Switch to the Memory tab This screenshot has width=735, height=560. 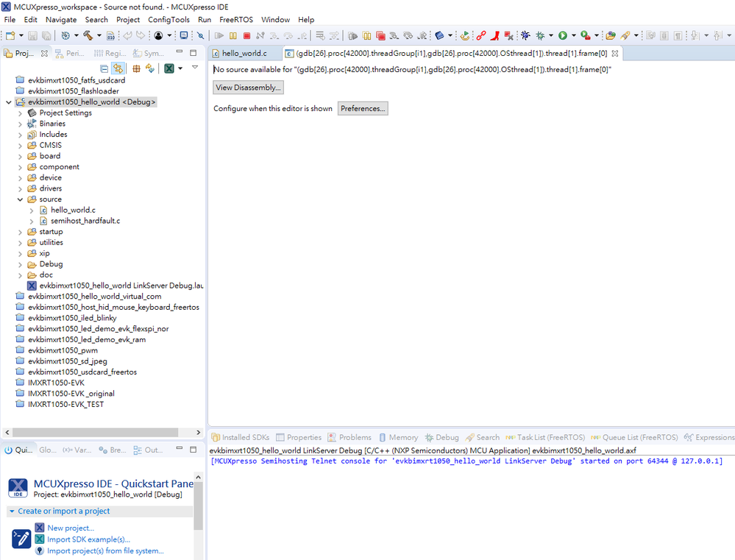pos(399,437)
